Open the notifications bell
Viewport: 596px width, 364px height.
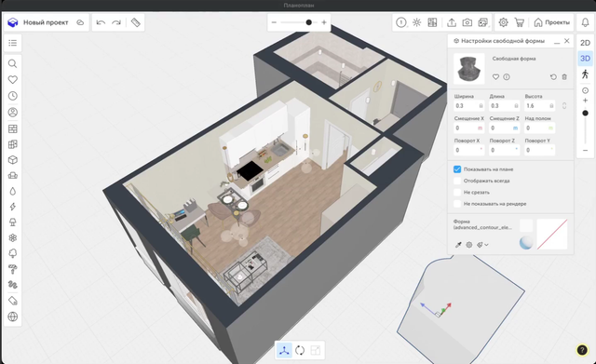586,22
